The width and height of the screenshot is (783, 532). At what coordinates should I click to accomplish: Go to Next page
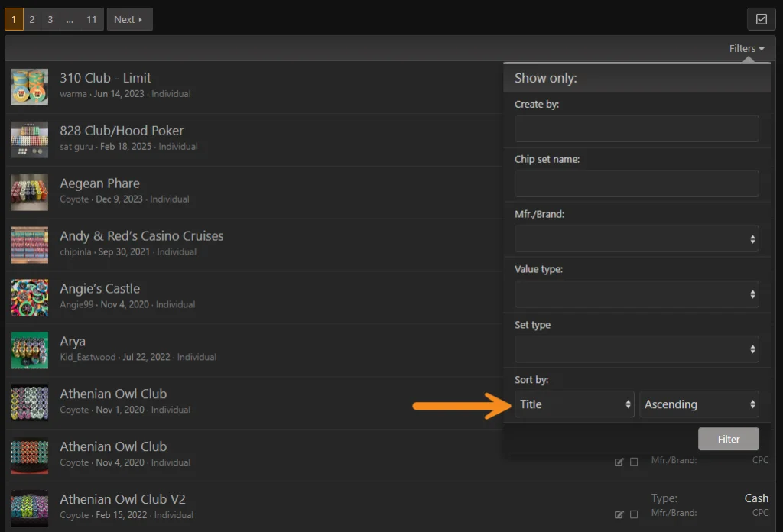click(128, 19)
